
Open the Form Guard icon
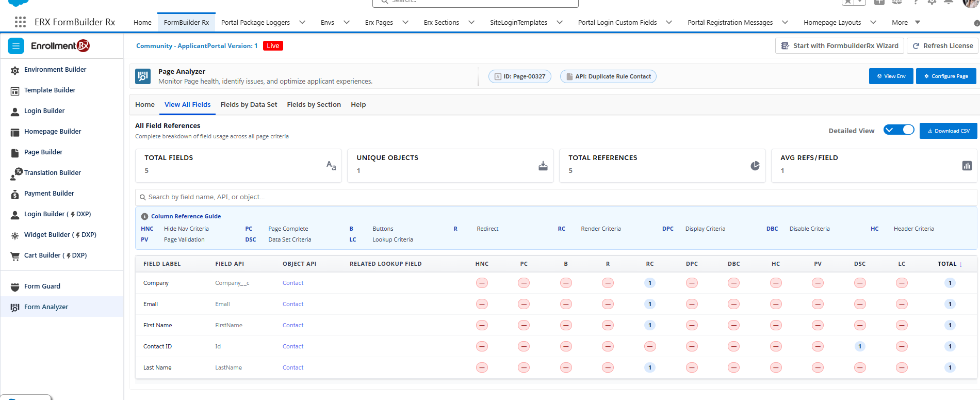click(x=15, y=286)
